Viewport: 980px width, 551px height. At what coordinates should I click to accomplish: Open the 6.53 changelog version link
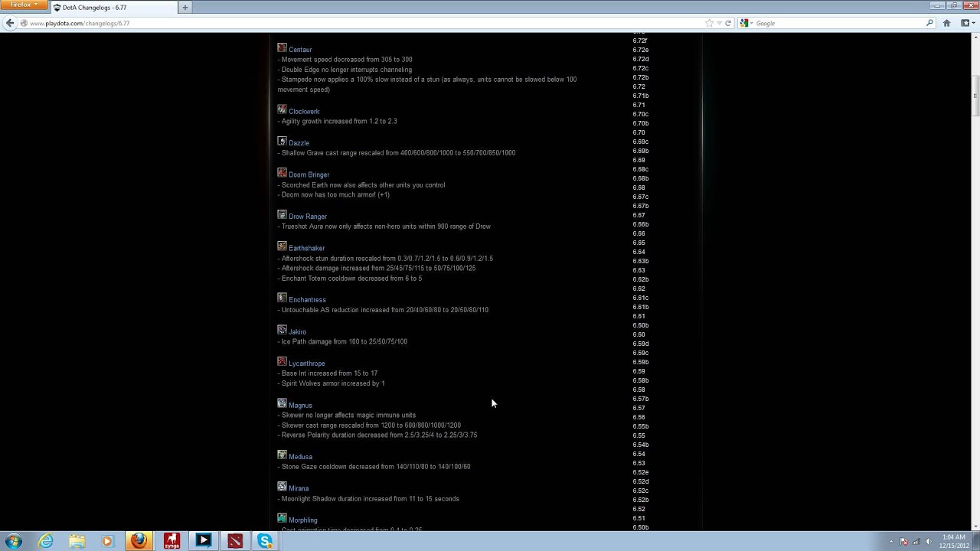(639, 463)
